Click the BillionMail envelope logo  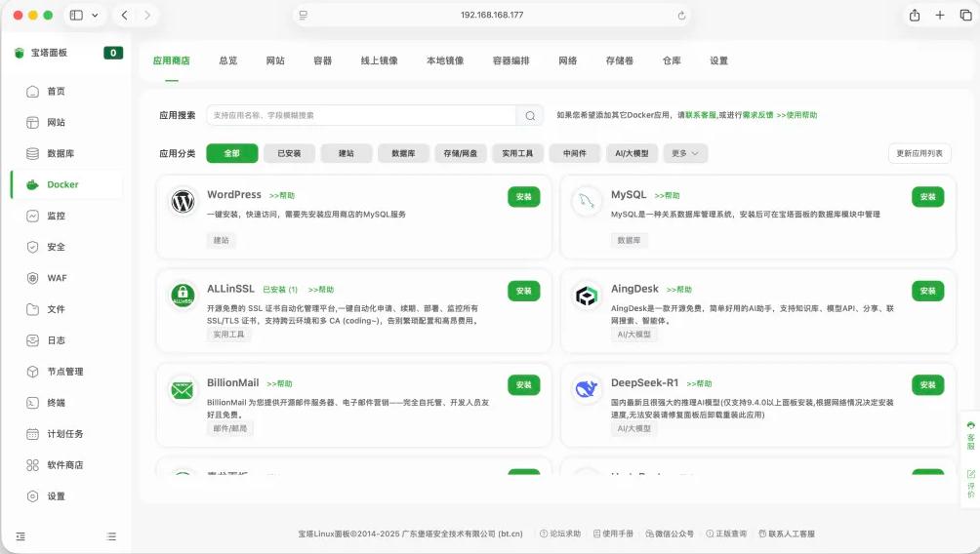tap(184, 390)
